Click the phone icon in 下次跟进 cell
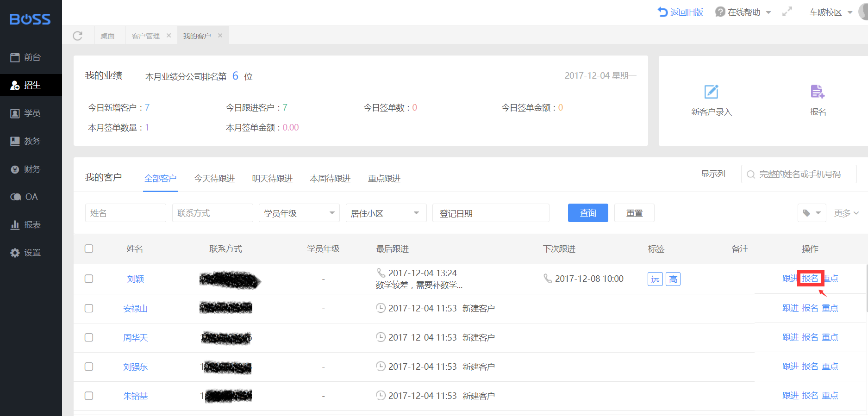The height and width of the screenshot is (416, 868). (x=548, y=278)
